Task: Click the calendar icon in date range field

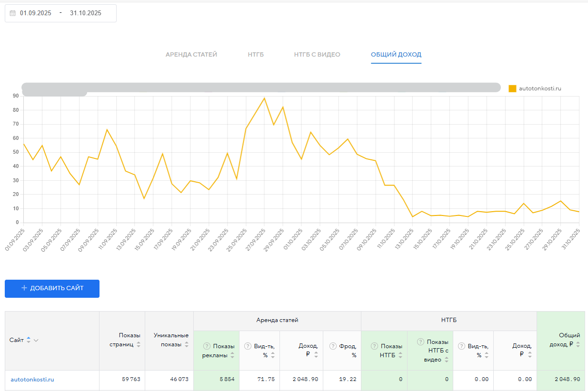Action: pos(13,13)
